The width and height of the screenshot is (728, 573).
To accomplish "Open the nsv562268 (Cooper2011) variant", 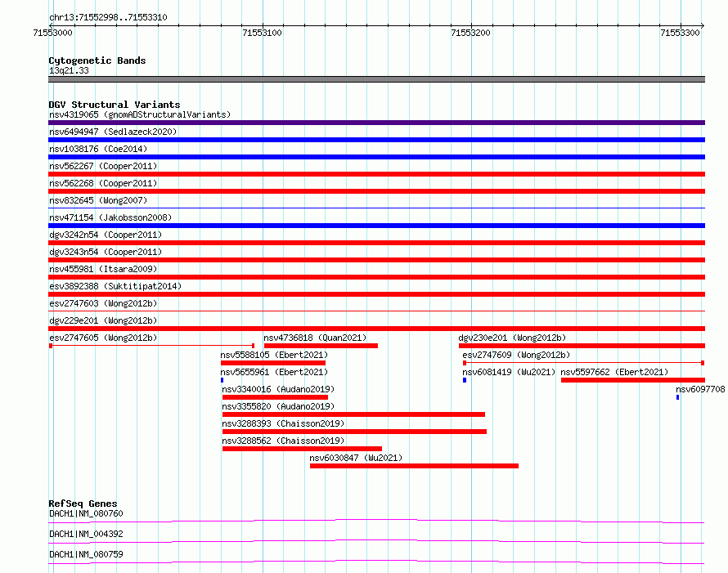I will click(103, 183).
